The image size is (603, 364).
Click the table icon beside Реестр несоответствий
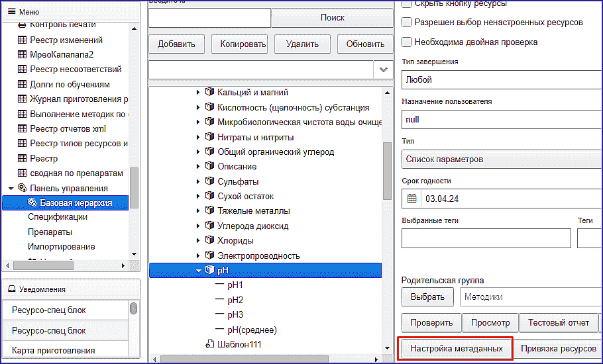tap(23, 69)
